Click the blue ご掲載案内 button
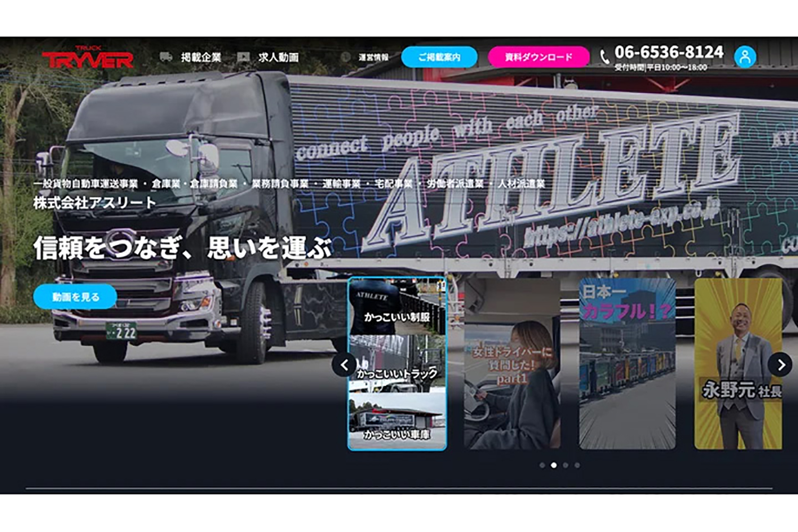Viewport: 798px width, 532px height. [x=439, y=57]
